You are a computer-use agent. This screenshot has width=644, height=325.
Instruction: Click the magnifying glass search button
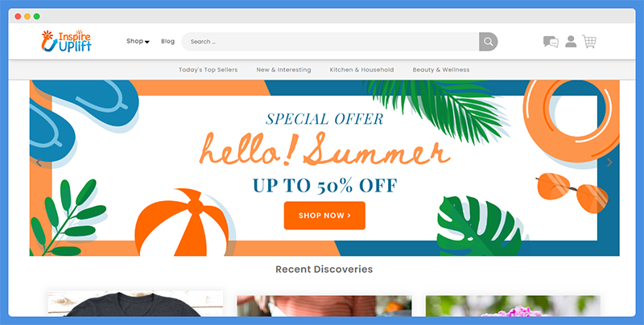(489, 42)
